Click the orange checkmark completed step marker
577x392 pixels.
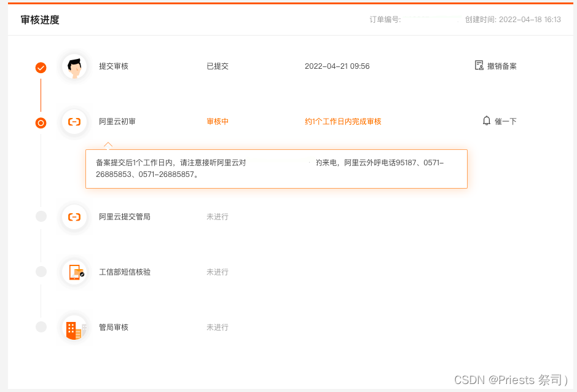pos(41,68)
